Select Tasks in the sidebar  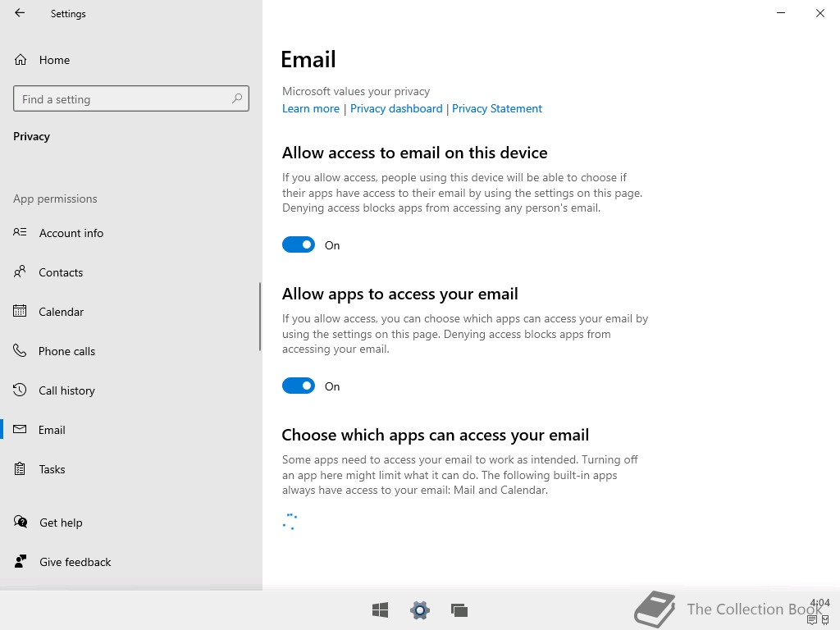(x=52, y=469)
